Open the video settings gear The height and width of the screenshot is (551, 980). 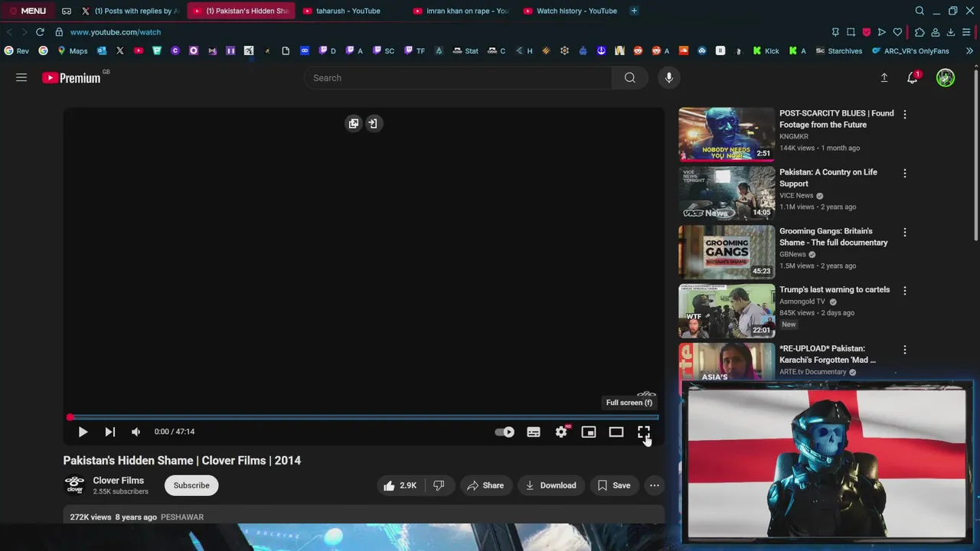(x=561, y=432)
